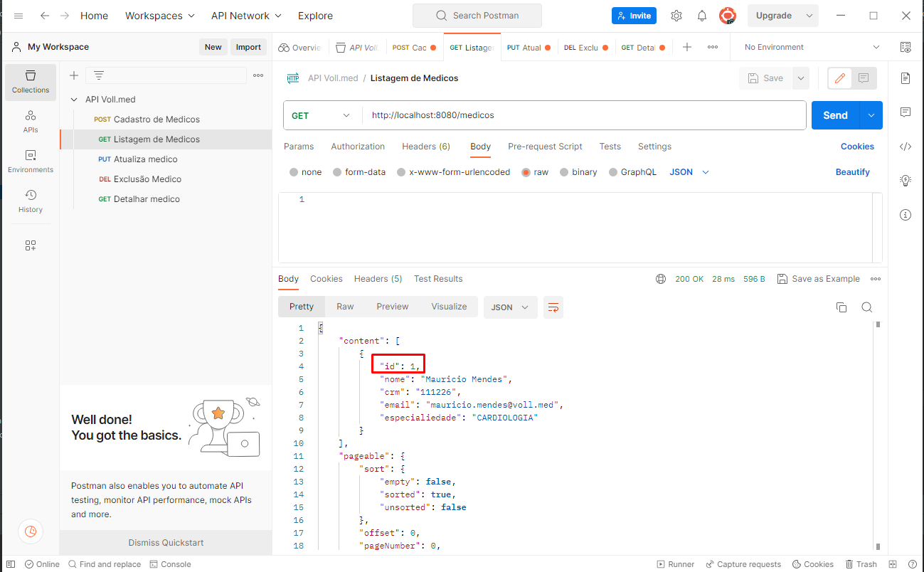
Task: Switch to the Authorization tab
Action: [358, 147]
